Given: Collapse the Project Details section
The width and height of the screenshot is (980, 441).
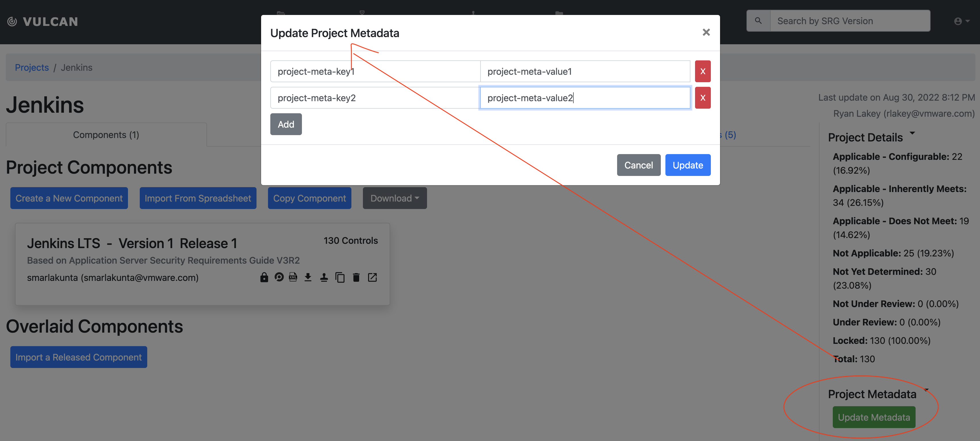Looking at the screenshot, I should tap(912, 133).
